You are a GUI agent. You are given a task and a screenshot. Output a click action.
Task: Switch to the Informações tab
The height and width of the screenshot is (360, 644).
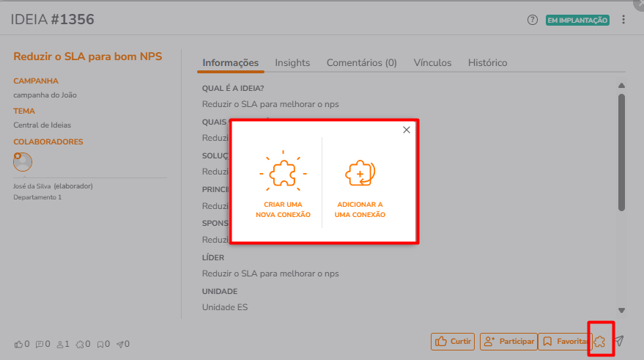pyautogui.click(x=230, y=63)
